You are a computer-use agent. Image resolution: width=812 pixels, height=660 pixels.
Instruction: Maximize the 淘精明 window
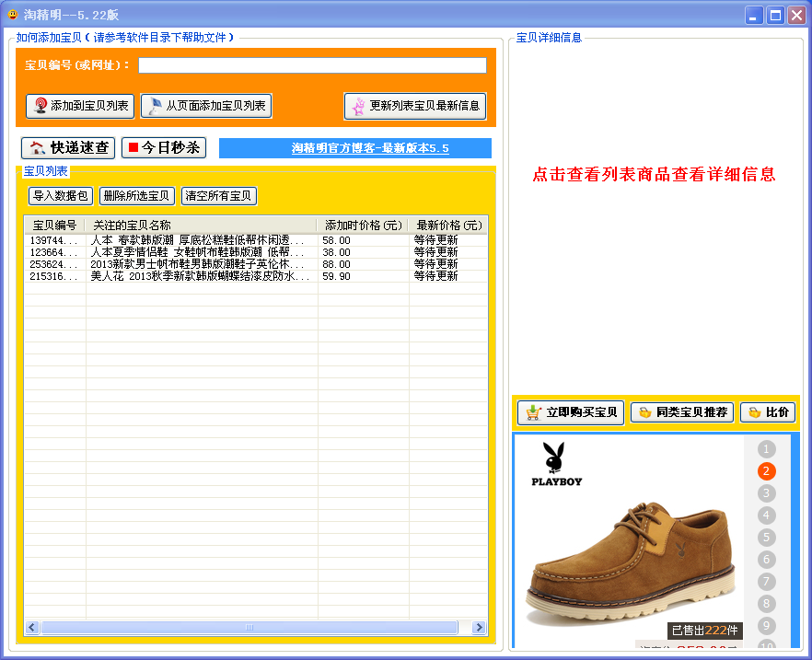(776, 15)
